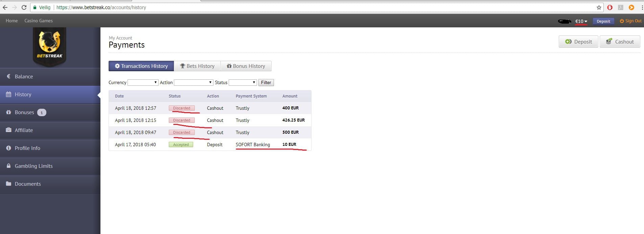The width and height of the screenshot is (644, 234).
Task: Click the money icon on Cashout button
Action: tap(609, 41)
